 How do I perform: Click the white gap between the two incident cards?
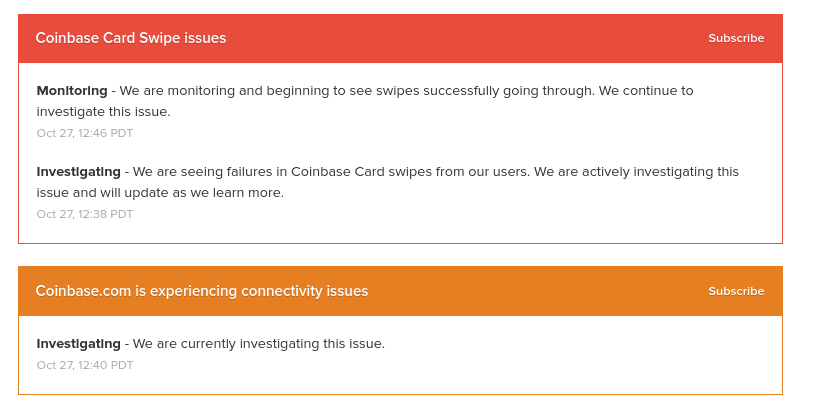click(x=400, y=255)
